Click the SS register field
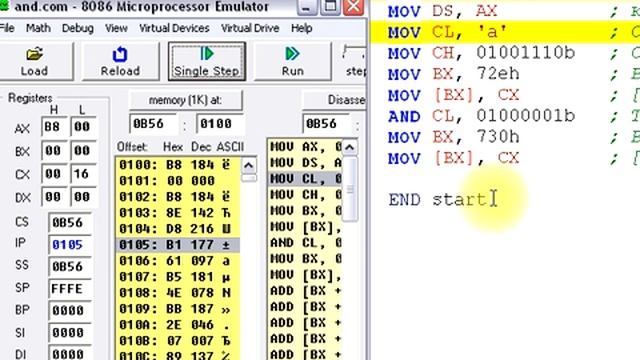Viewport: 640px width, 360px height. [x=70, y=267]
